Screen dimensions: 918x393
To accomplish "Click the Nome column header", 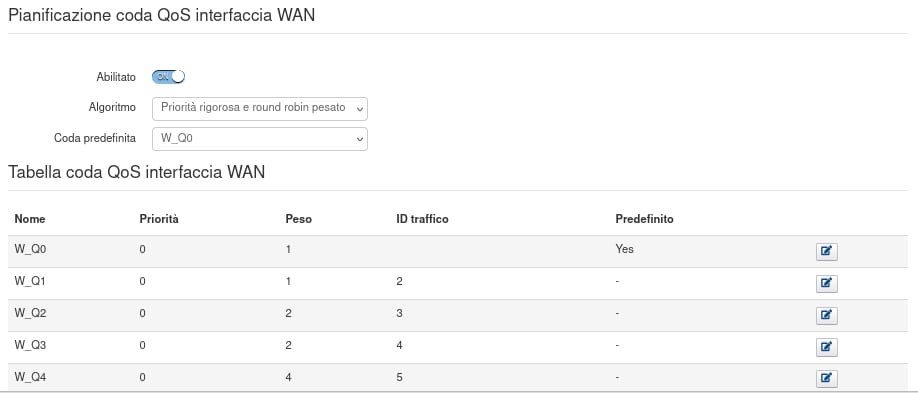I will (30, 219).
